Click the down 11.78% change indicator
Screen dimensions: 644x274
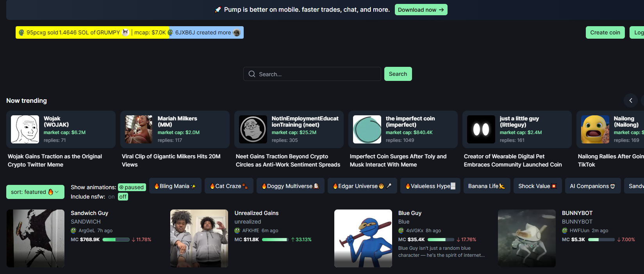point(141,240)
